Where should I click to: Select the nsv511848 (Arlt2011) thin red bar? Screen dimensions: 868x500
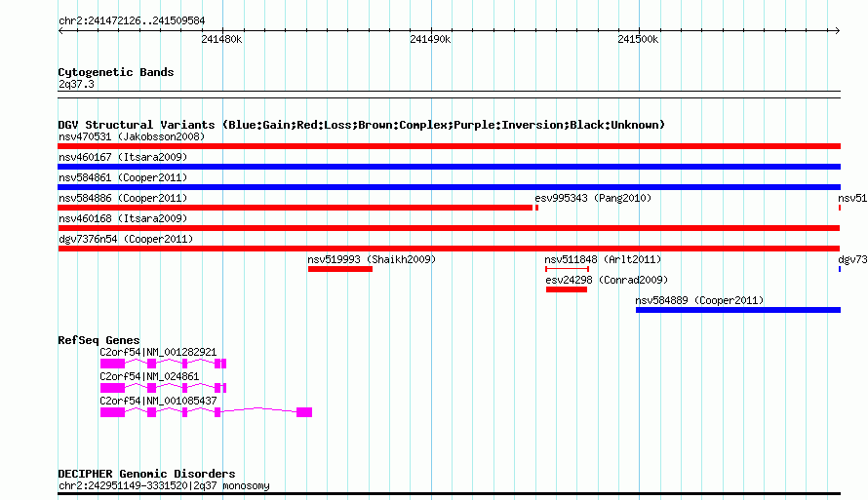(567, 269)
